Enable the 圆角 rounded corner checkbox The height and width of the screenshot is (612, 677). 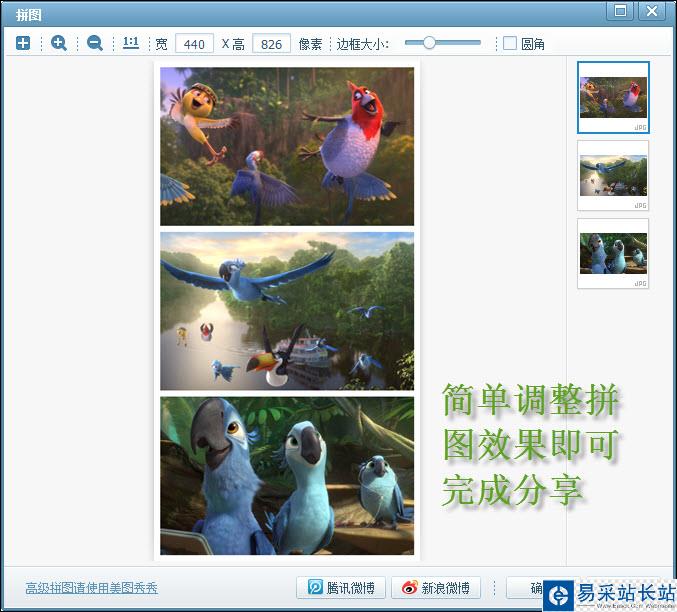pos(510,43)
